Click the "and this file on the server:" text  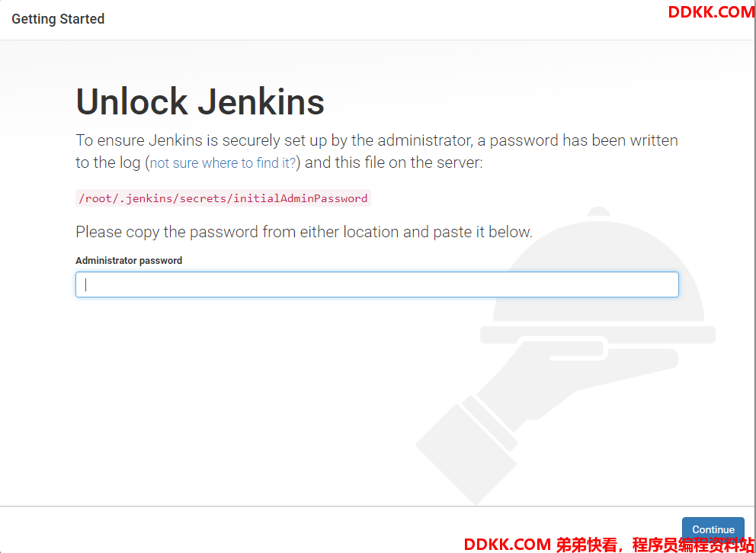[x=394, y=163]
